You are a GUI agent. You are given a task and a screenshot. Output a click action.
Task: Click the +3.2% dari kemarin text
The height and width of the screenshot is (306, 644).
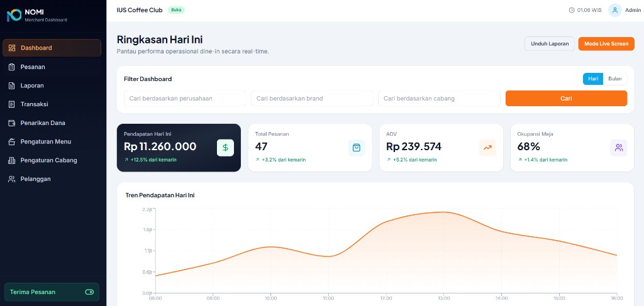(x=284, y=160)
